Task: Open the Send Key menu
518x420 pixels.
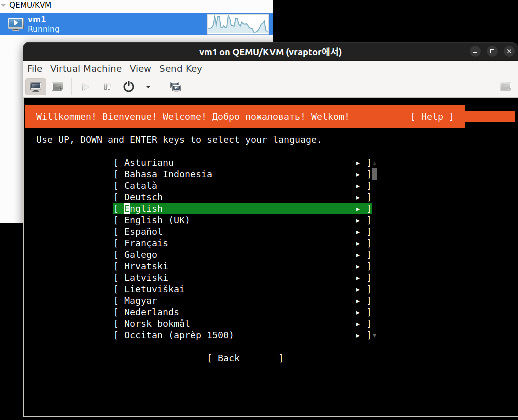Action: point(180,68)
